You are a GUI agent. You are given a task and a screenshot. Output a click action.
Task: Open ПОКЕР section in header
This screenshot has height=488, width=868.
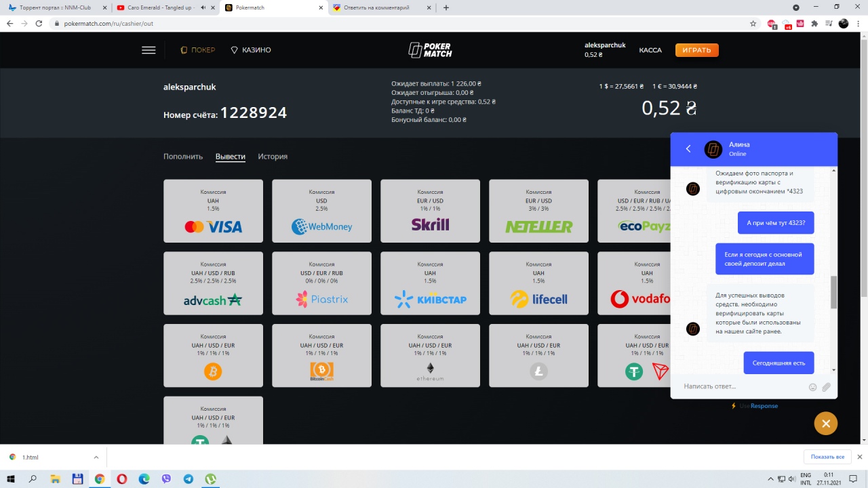(197, 50)
